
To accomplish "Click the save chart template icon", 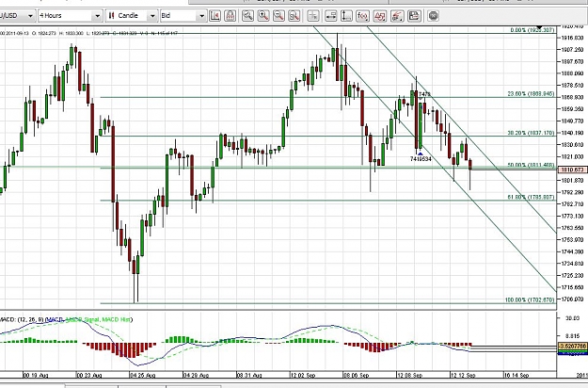I will [x=414, y=16].
